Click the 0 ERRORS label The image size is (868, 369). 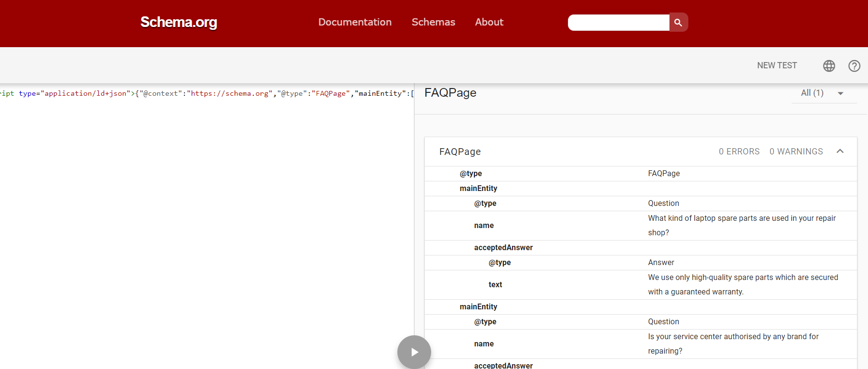click(739, 152)
